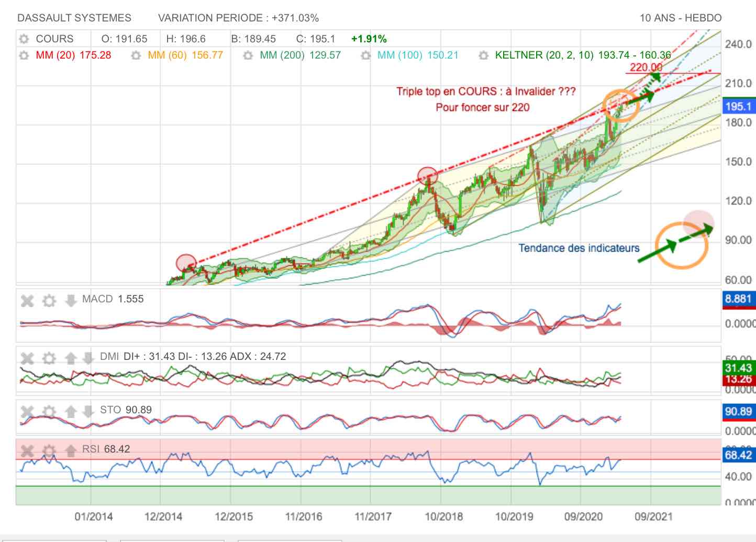The width and height of the screenshot is (756, 542).
Task: Click the DMI DI+ / DI- / ADX label
Action: (x=193, y=357)
